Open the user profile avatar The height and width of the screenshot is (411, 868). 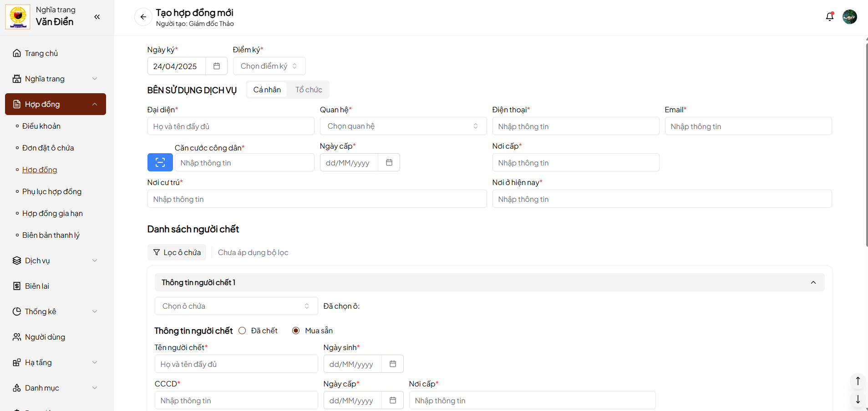pyautogui.click(x=849, y=17)
